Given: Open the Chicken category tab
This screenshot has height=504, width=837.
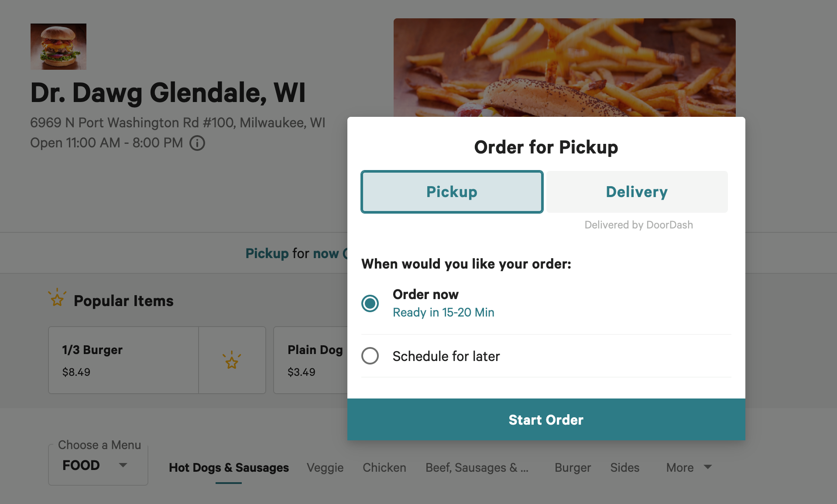Looking at the screenshot, I should pyautogui.click(x=384, y=467).
